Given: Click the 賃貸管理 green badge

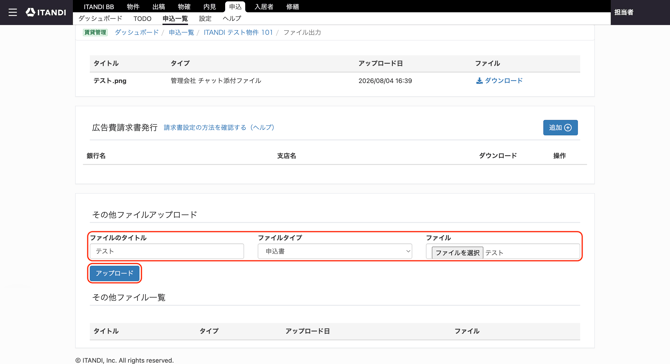Looking at the screenshot, I should tap(95, 32).
